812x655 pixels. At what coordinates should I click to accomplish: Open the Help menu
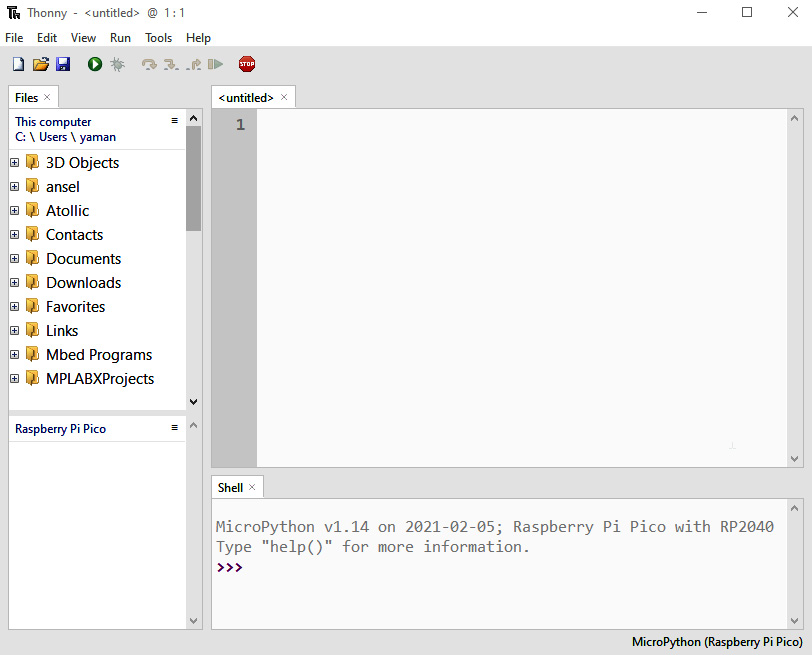click(198, 38)
